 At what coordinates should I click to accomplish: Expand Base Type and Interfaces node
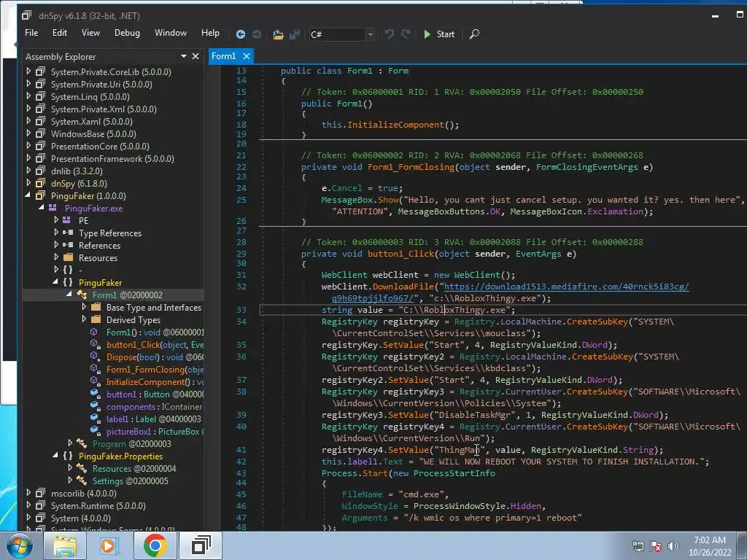pos(84,307)
